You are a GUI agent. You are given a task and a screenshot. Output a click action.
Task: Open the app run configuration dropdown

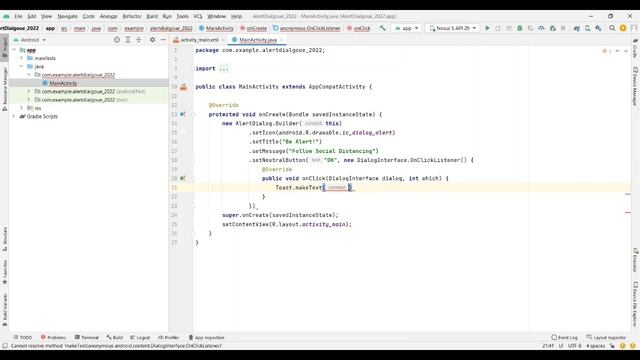coord(407,28)
